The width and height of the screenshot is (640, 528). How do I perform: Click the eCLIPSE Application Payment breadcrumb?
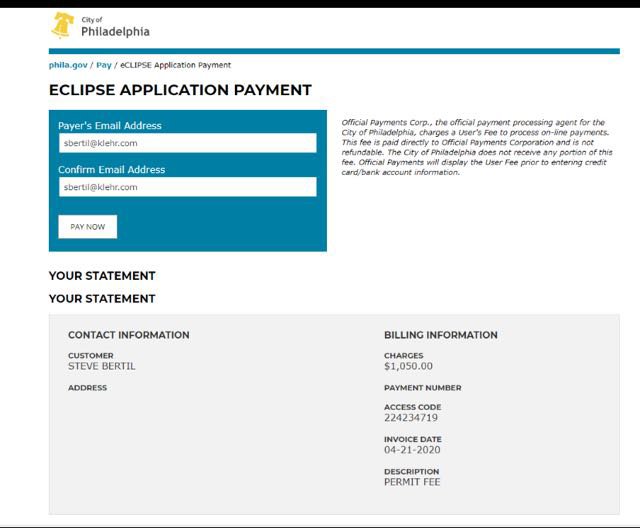coord(175,65)
